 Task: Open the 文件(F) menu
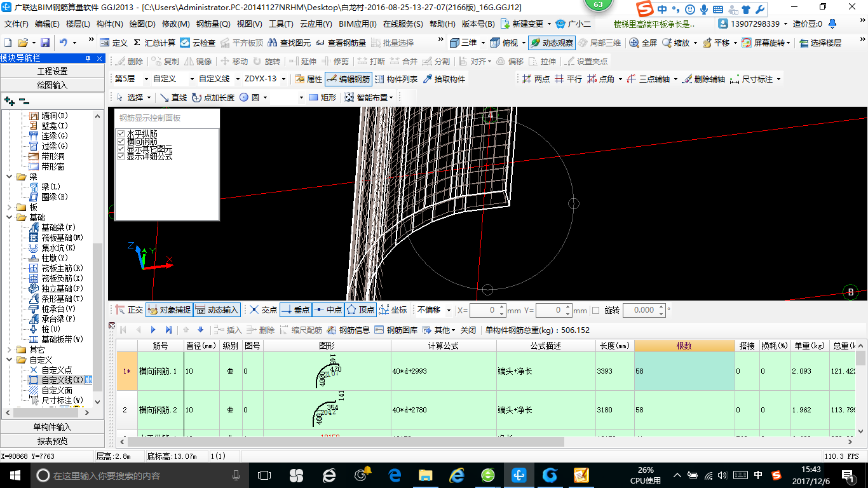tap(17, 24)
